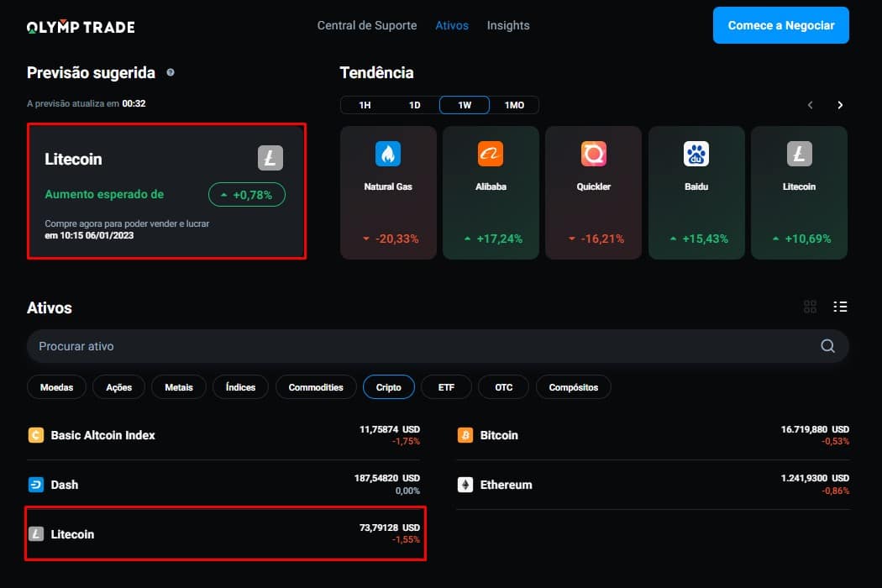Filter assets by Commodities
The height and width of the screenshot is (588, 882).
pyautogui.click(x=316, y=387)
